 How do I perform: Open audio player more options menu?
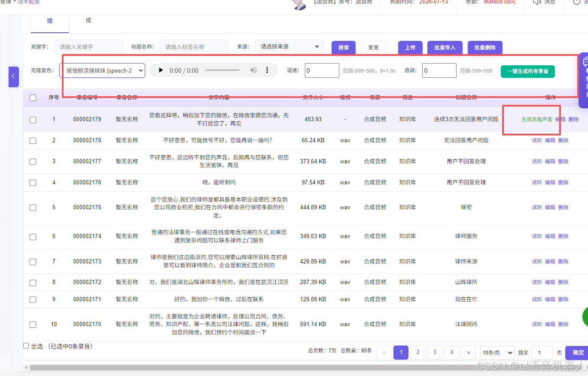pyautogui.click(x=267, y=70)
